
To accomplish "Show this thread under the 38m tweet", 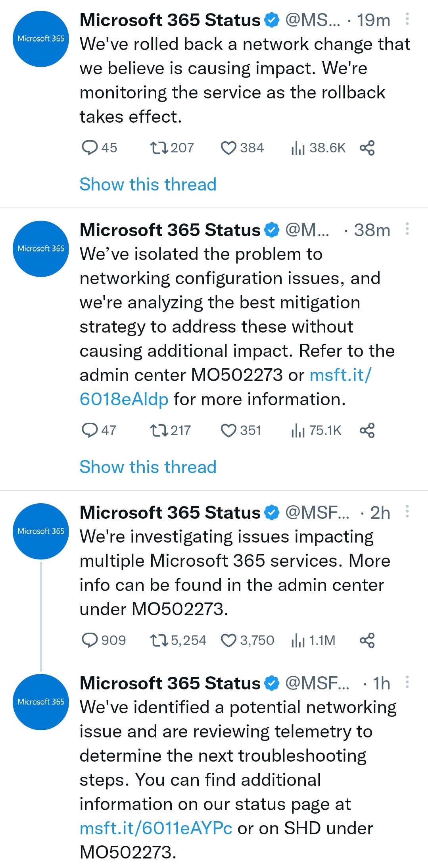I will click(x=148, y=467).
